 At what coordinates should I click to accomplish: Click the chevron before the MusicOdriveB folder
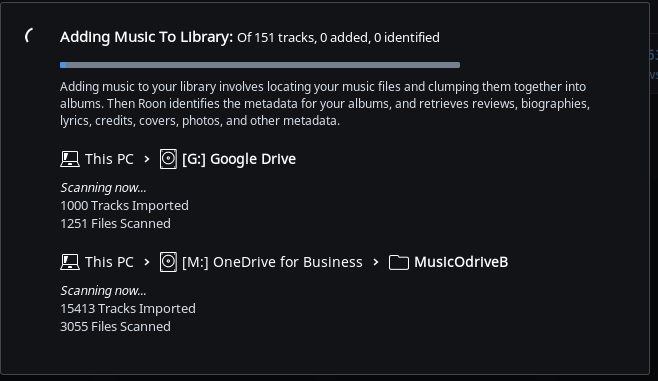376,263
